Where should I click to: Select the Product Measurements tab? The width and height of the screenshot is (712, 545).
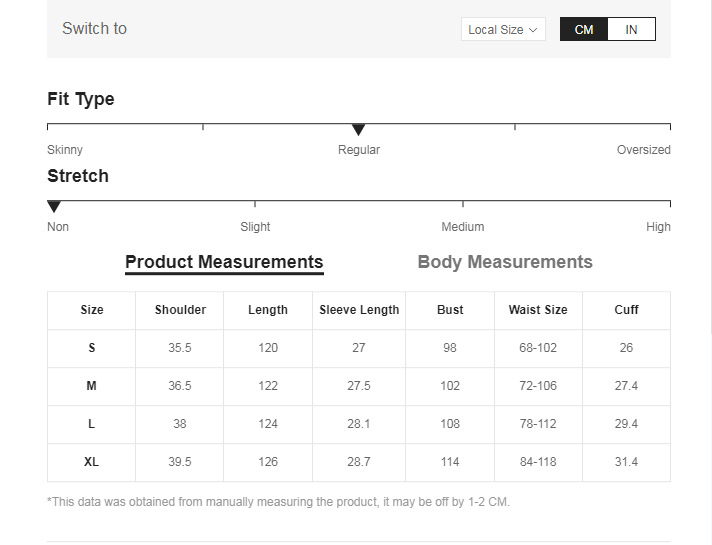(224, 262)
